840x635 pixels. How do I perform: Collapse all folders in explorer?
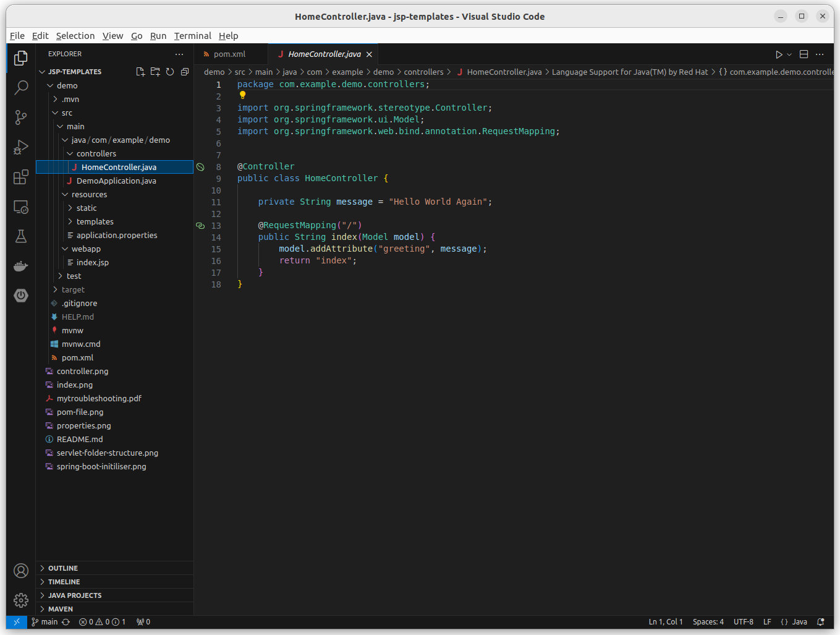185,72
